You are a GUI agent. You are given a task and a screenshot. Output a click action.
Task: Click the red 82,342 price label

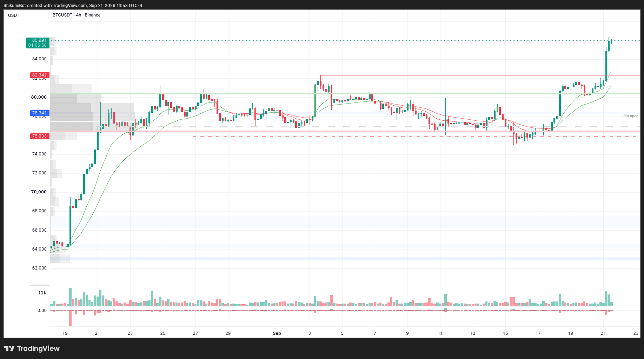point(39,75)
